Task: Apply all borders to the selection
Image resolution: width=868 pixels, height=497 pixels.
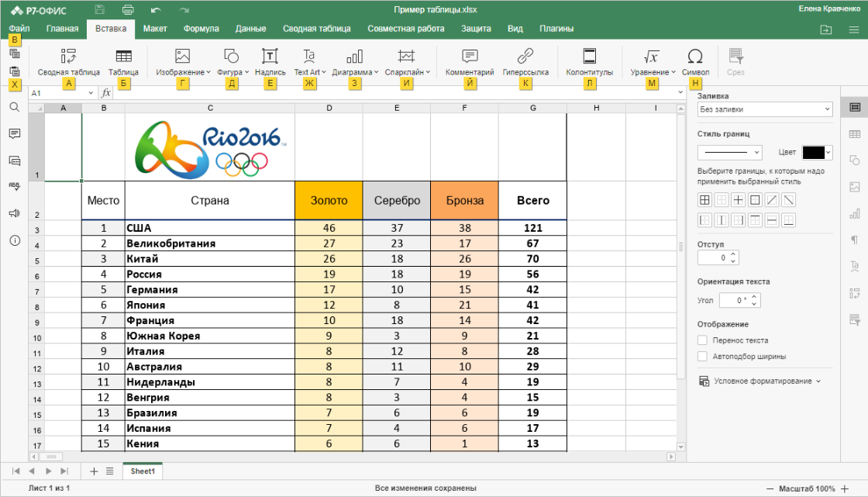Action: [x=704, y=200]
